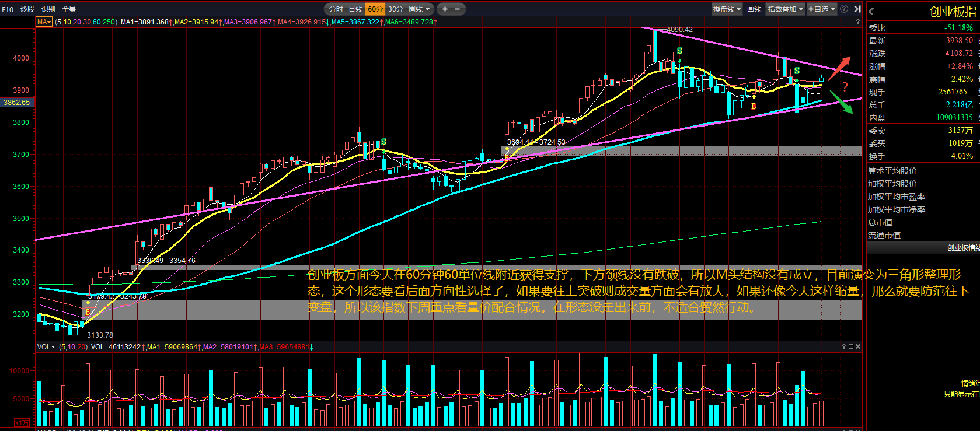Click the 加权平均市净率 row label
This screenshot has height=431, width=980.
tap(897, 209)
